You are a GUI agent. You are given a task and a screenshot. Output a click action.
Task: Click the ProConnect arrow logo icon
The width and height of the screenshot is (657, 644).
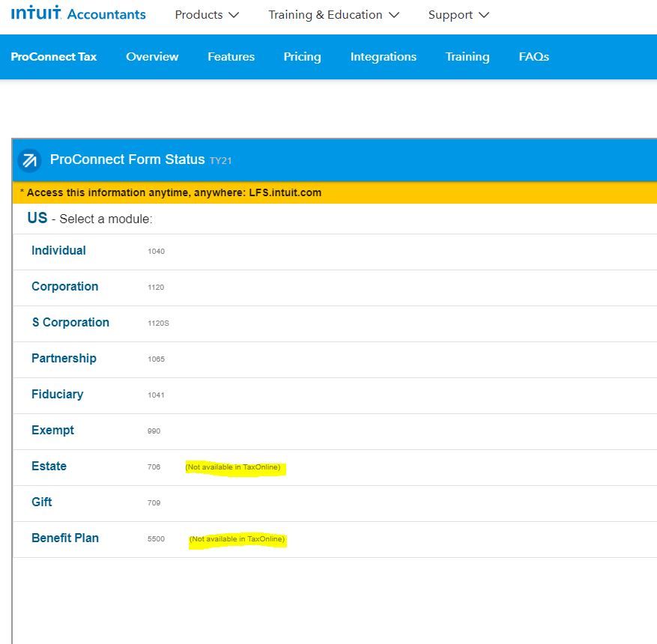pos(29,160)
